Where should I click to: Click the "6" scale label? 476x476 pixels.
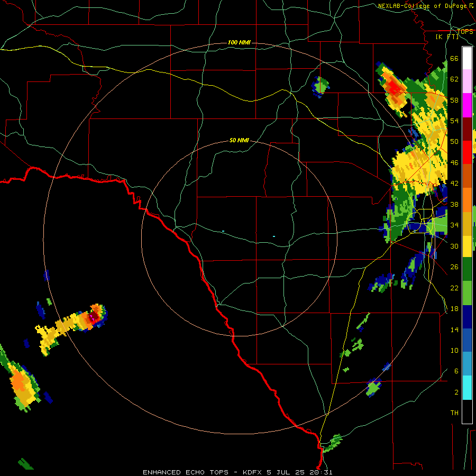pyautogui.click(x=456, y=371)
